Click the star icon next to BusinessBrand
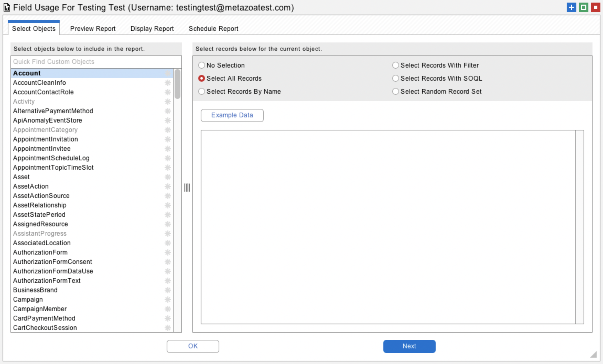The height and width of the screenshot is (364, 603). tap(168, 290)
